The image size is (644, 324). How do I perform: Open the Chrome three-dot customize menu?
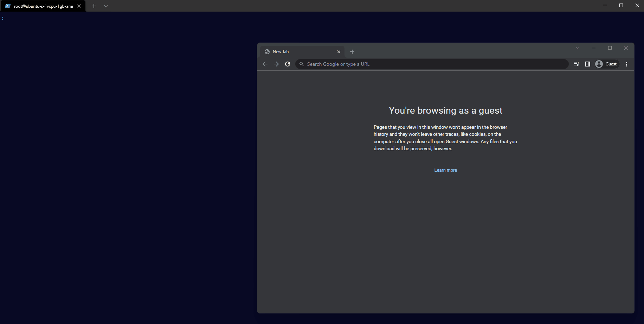point(626,64)
